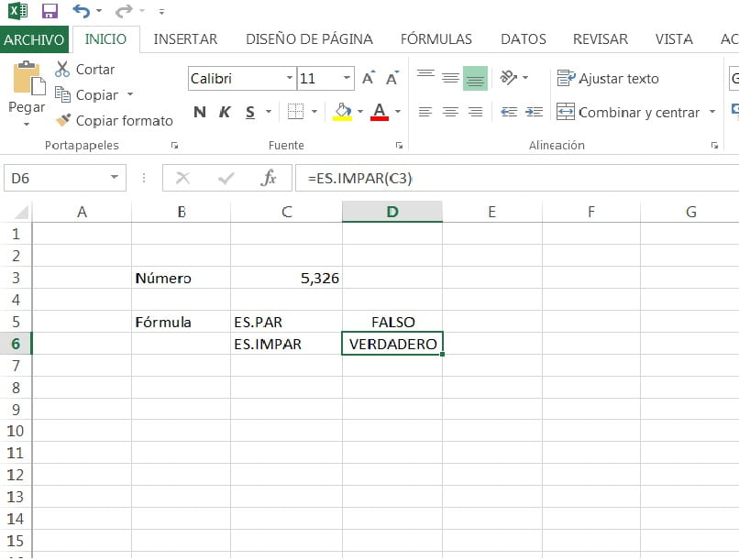
Task: Open the insert function fx icon
Action: pos(269,178)
